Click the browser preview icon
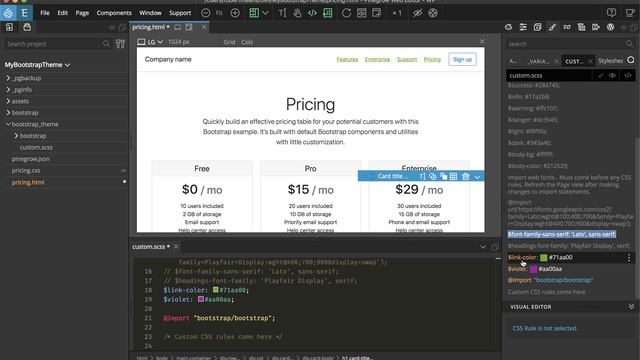This screenshot has width=640, height=360. coord(362,13)
